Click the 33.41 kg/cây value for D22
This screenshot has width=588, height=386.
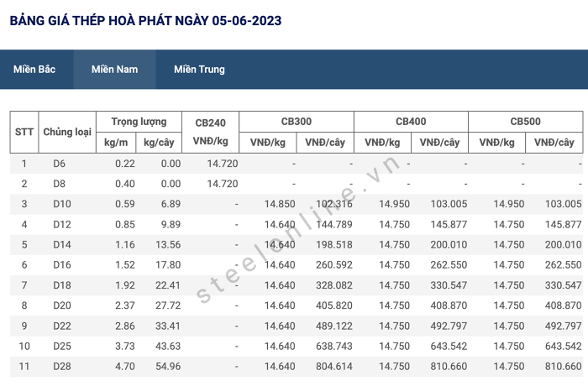[x=168, y=326]
